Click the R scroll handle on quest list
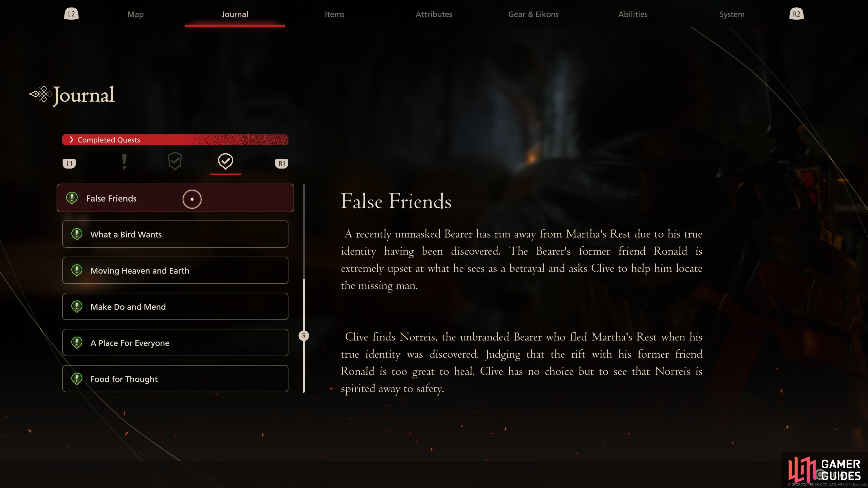The width and height of the screenshot is (868, 488). (304, 336)
